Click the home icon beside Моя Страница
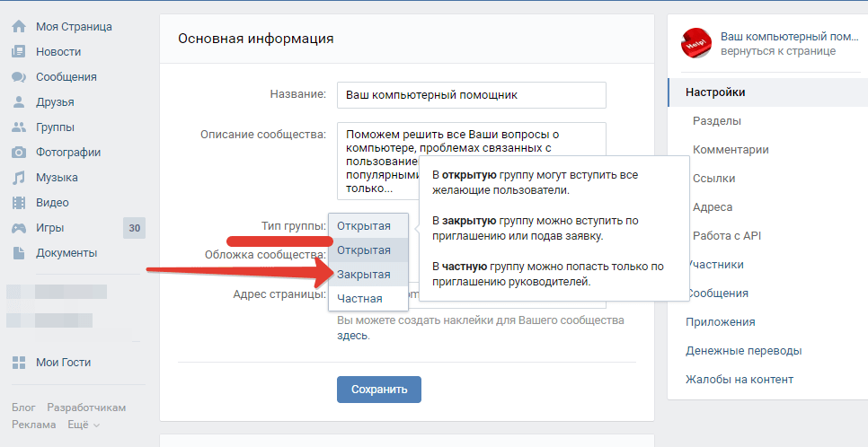The height and width of the screenshot is (447, 868). point(18,27)
